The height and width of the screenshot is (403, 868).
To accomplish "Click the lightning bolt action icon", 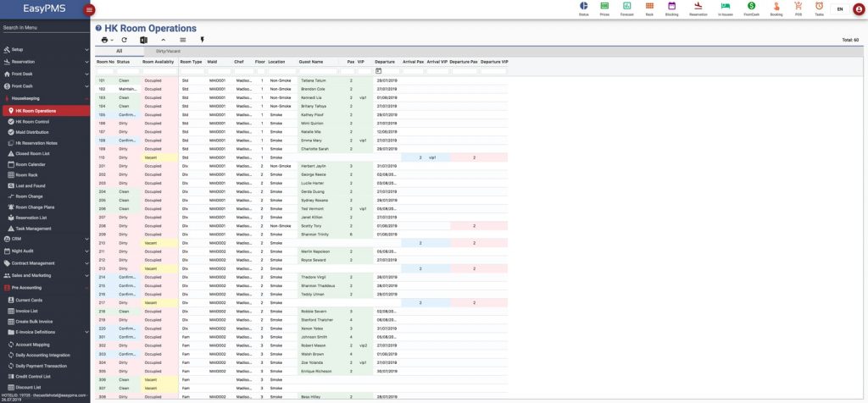I will (x=202, y=40).
